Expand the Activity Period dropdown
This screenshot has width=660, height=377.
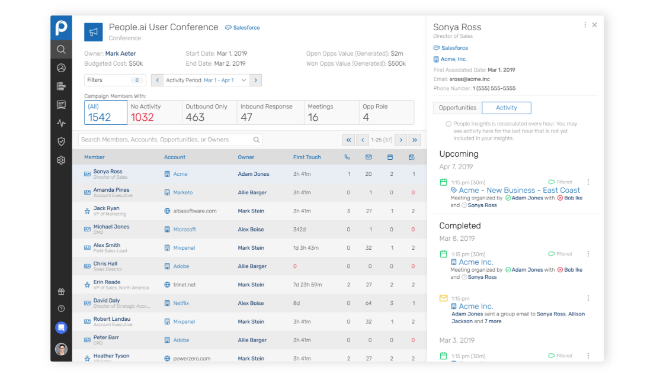tap(243, 80)
